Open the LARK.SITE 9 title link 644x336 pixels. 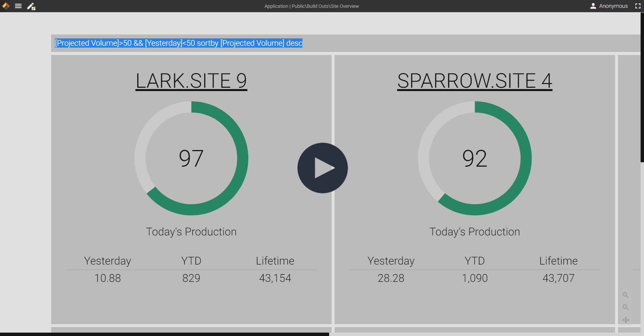[191, 81]
